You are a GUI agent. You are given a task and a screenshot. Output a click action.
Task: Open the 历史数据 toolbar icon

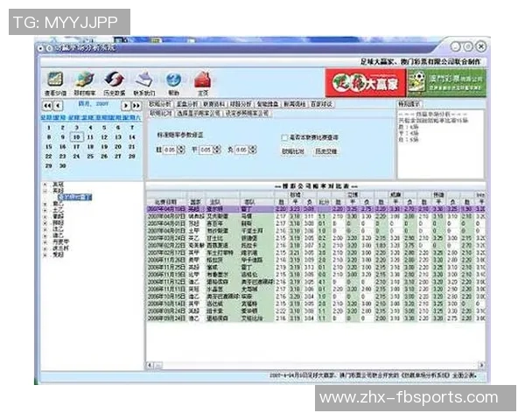tap(115, 80)
